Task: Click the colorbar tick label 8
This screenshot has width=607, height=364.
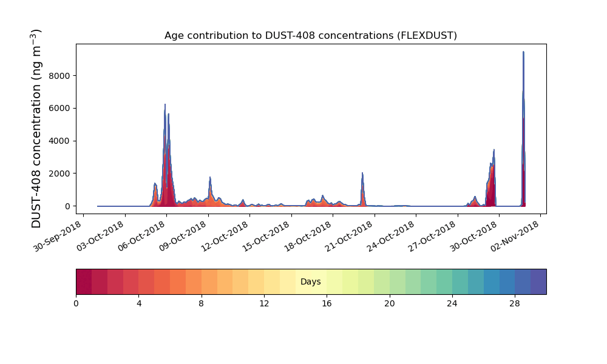Action: point(202,304)
